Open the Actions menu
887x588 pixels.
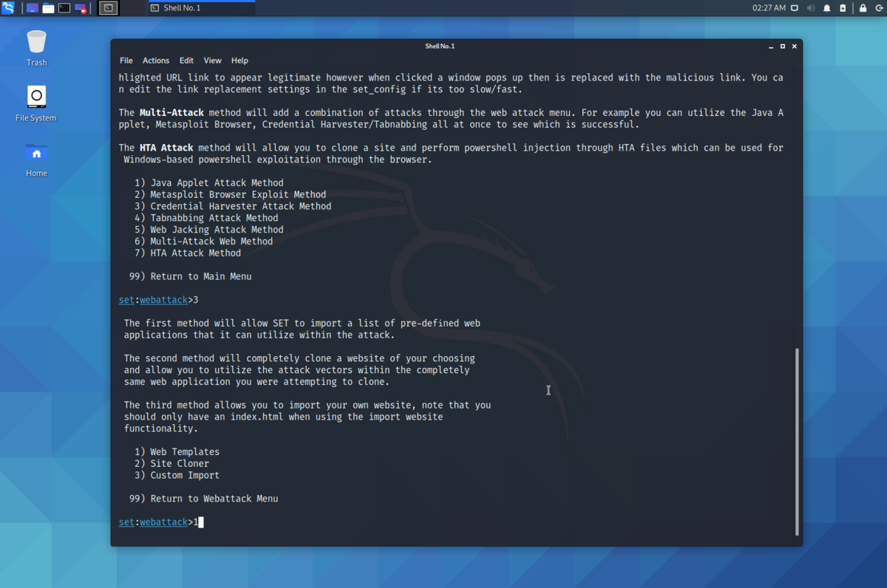pos(156,61)
